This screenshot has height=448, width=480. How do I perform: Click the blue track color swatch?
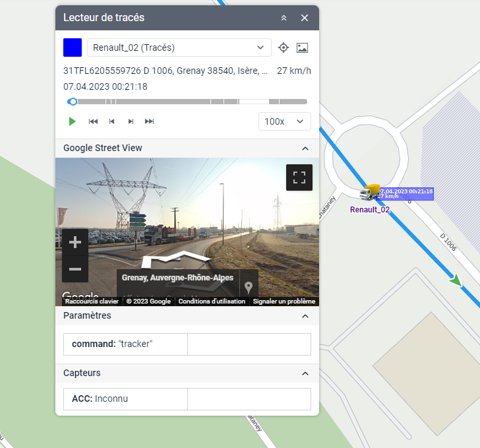point(73,48)
